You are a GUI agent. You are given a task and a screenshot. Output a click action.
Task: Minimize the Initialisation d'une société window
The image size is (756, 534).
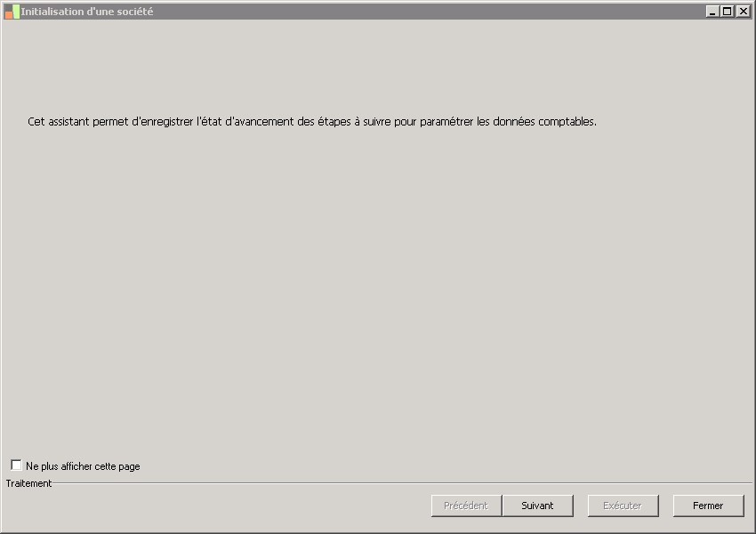(x=712, y=12)
